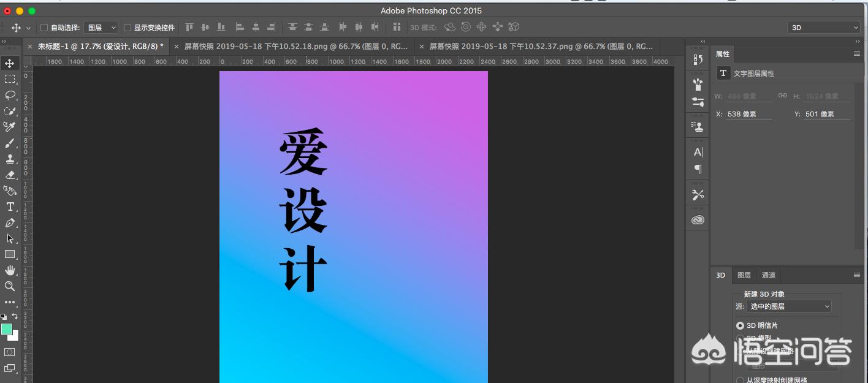Screen dimensions: 868x383
Task: Switch to the 通道 tab
Action: tap(767, 275)
